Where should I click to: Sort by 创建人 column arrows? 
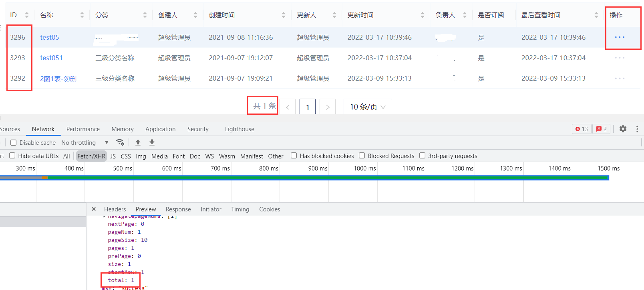[x=195, y=15]
